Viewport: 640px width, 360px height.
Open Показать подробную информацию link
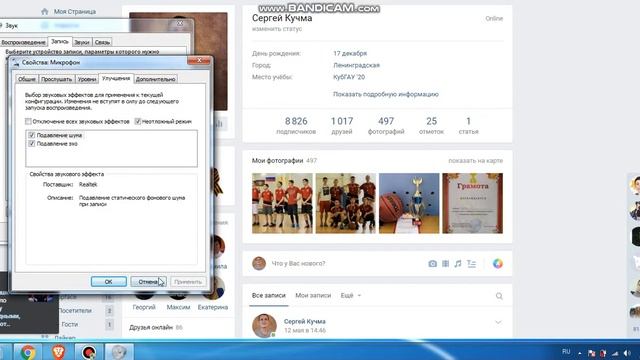click(x=386, y=94)
